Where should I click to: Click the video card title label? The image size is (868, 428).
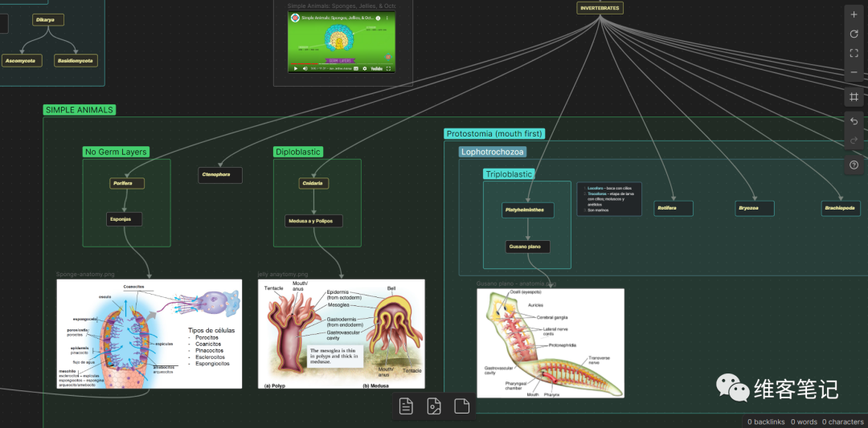342,6
